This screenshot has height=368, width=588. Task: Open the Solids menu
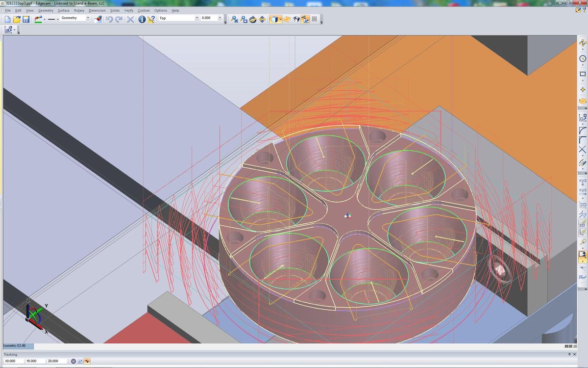coord(115,10)
